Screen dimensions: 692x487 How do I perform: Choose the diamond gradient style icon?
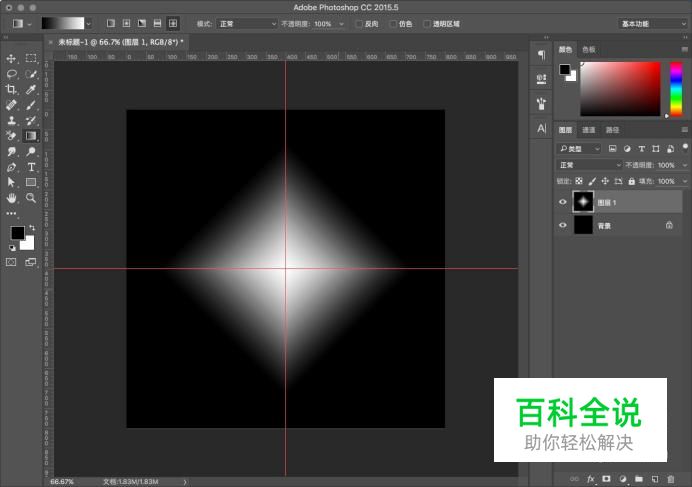click(x=173, y=23)
